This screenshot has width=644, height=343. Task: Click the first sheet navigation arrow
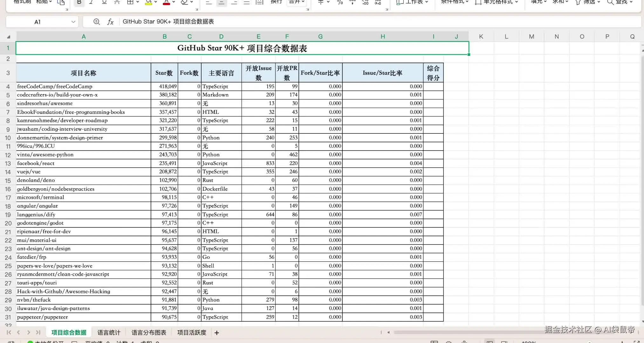9,332
